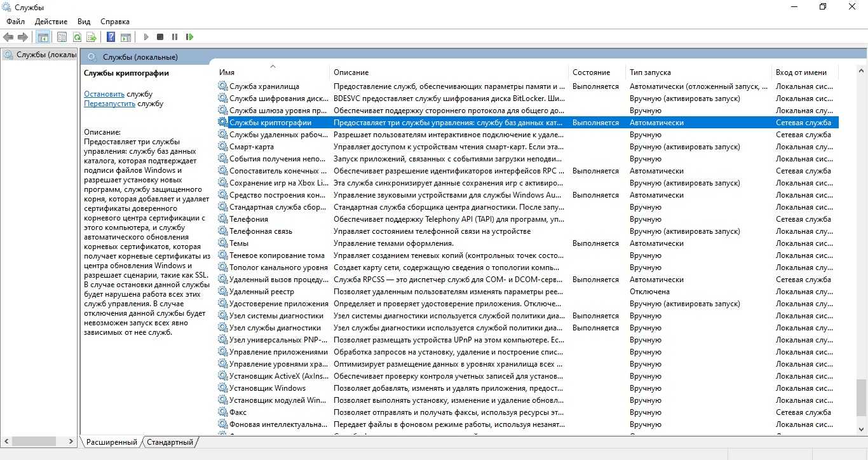Viewport: 868px width, 460px height.
Task: Click the Start Service play icon
Action: (146, 37)
